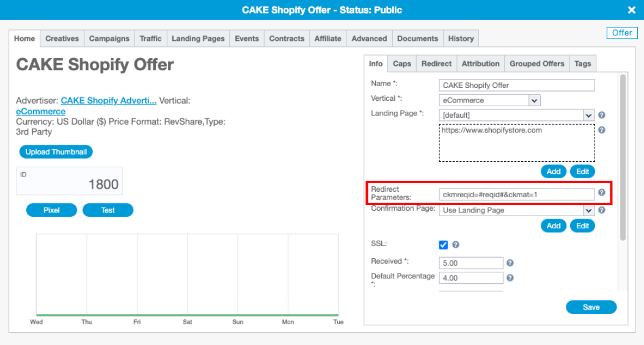Click the landing page URL text box

(x=517, y=143)
